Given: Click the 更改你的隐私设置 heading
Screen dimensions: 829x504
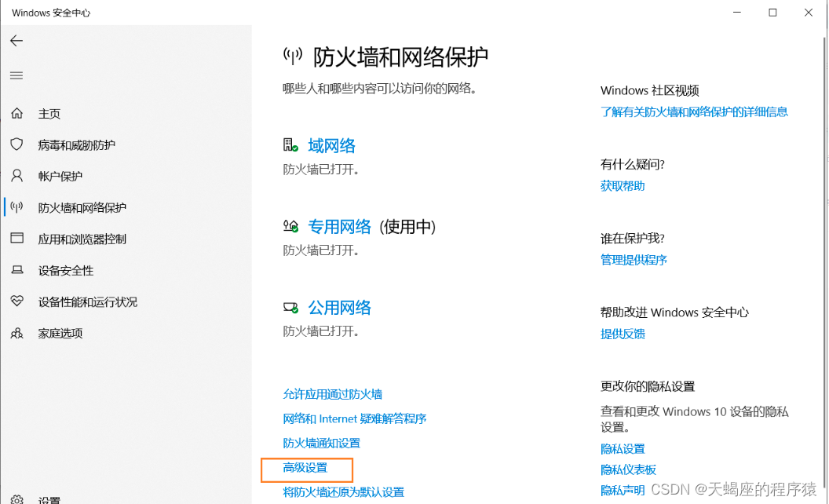Looking at the screenshot, I should pos(648,386).
